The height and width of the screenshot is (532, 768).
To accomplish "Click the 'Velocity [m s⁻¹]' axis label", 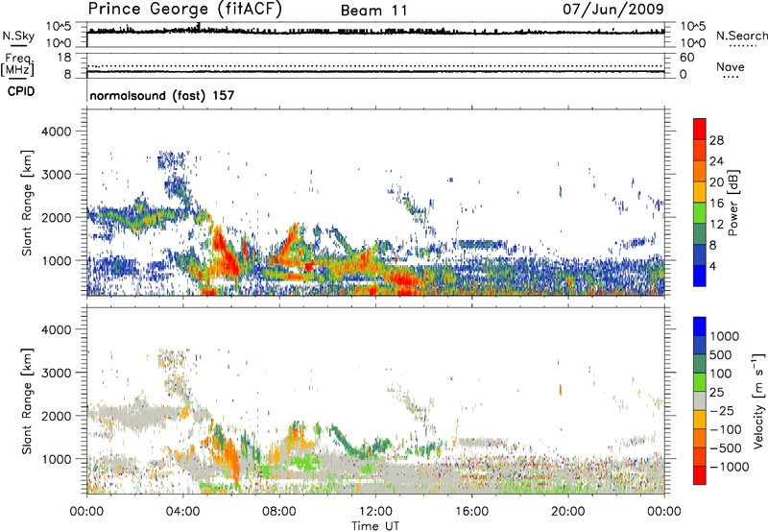I will pos(758,400).
